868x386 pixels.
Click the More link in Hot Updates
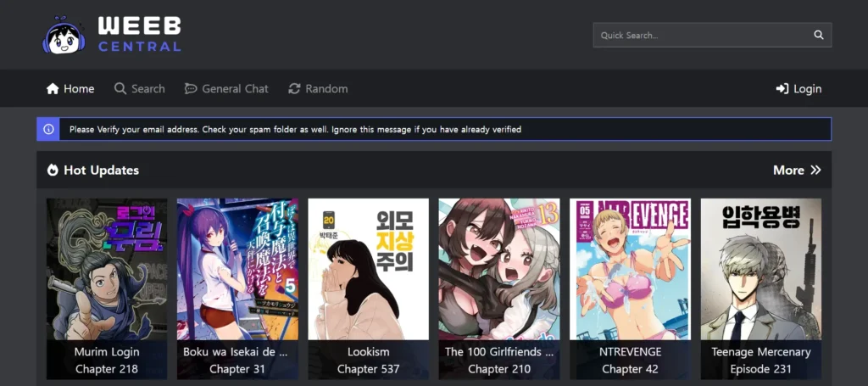[x=788, y=171]
